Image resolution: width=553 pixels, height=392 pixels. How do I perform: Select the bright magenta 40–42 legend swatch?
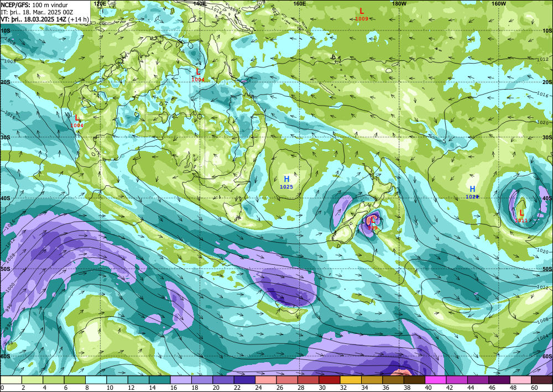[x=436, y=380]
